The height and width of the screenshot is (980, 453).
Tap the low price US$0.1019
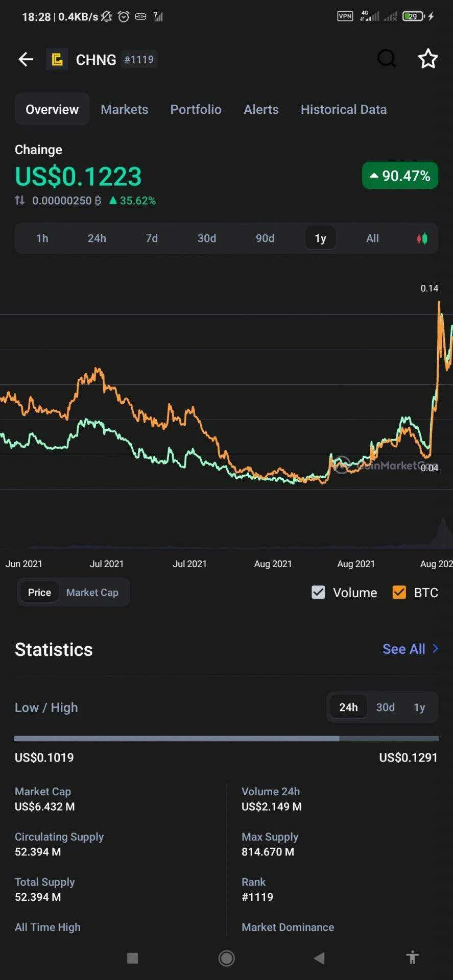click(x=44, y=757)
